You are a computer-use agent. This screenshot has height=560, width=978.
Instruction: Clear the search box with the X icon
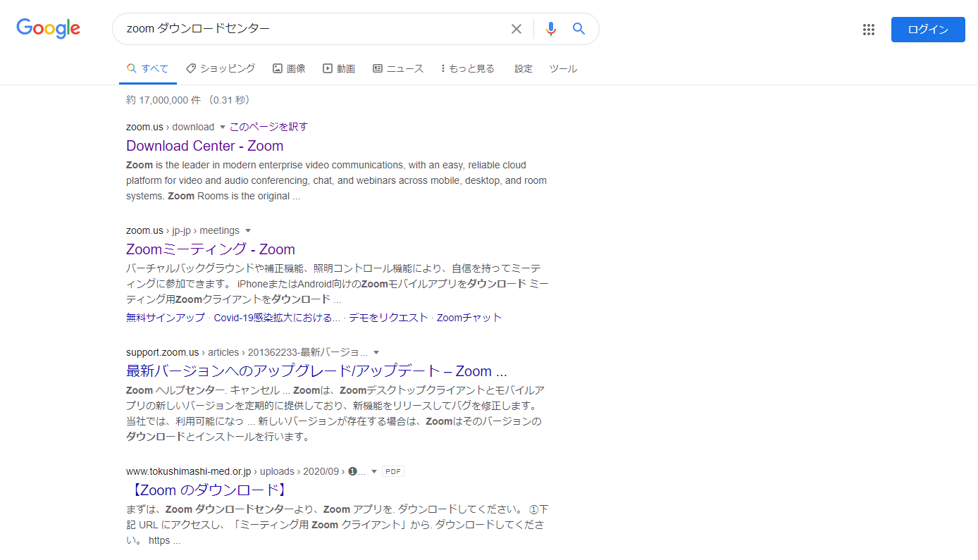click(x=516, y=29)
